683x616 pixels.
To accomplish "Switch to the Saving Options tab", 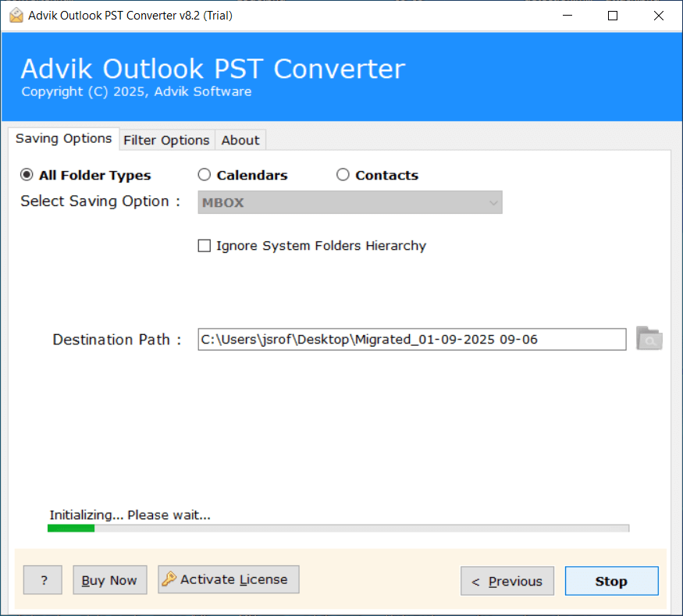I will (63, 138).
